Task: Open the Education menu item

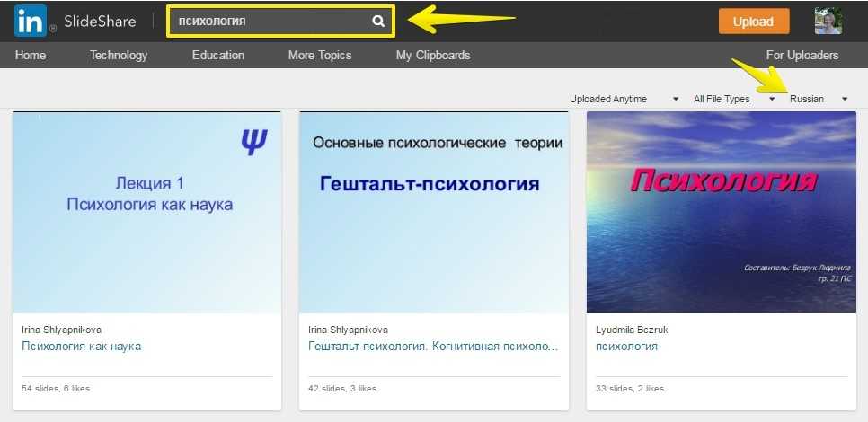Action: (218, 55)
